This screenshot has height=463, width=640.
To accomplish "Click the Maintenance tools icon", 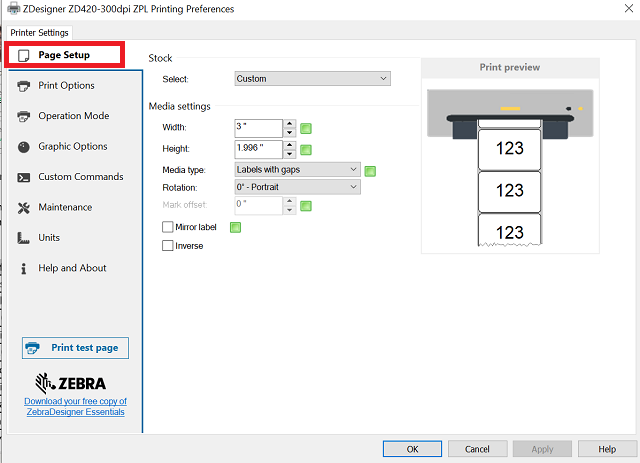I will (24, 208).
